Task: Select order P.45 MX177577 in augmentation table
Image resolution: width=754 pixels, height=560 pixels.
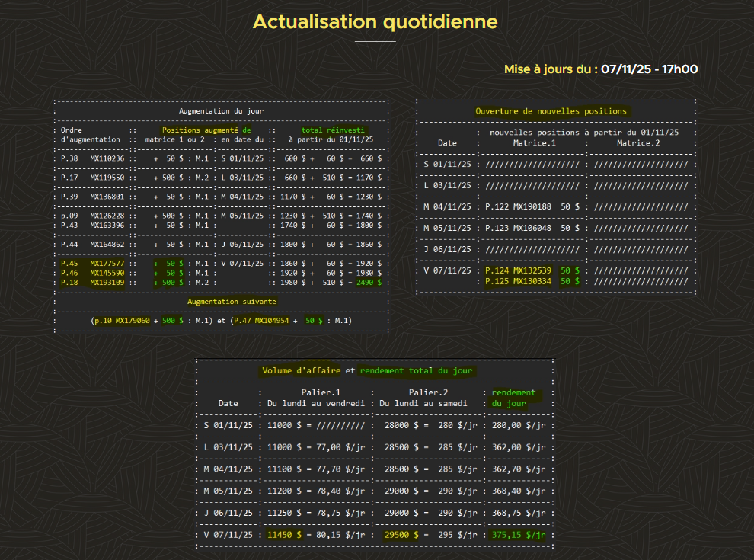Action: pyautogui.click(x=91, y=263)
